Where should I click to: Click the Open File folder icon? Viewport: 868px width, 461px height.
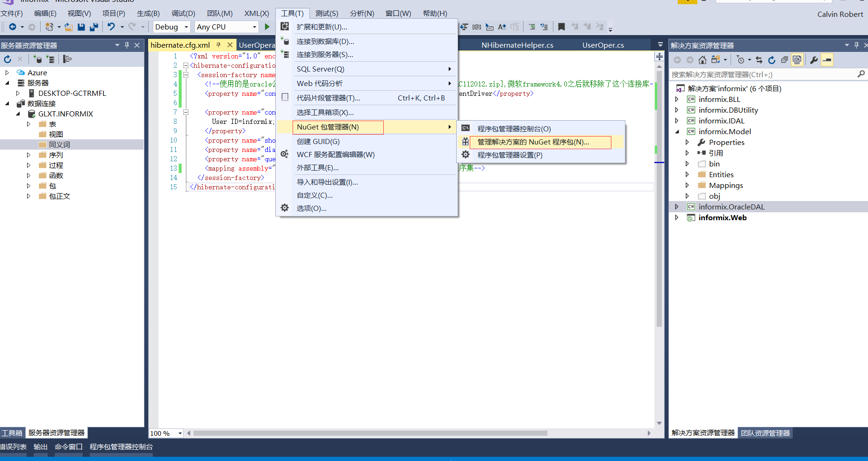click(68, 27)
